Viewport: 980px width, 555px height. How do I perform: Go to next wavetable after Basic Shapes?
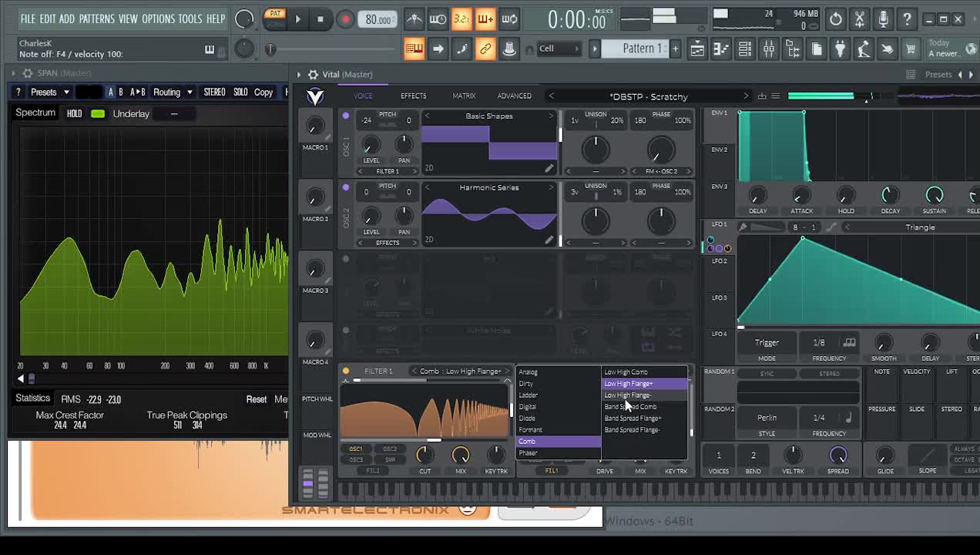coord(551,116)
